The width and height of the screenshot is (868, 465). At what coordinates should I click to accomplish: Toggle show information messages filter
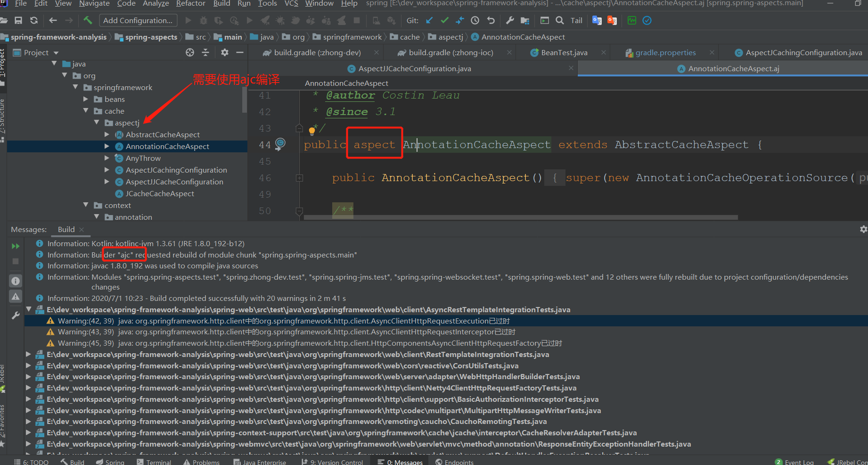pyautogui.click(x=16, y=281)
